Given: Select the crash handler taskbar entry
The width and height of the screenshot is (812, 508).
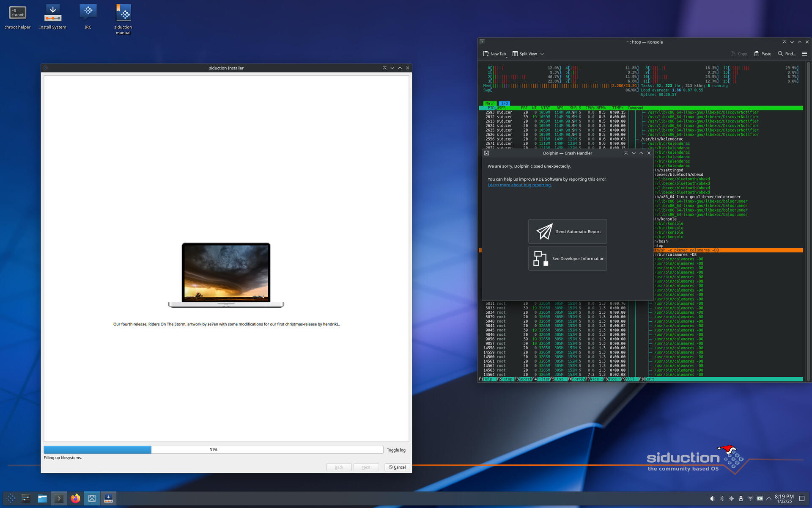Looking at the screenshot, I should [x=92, y=498].
